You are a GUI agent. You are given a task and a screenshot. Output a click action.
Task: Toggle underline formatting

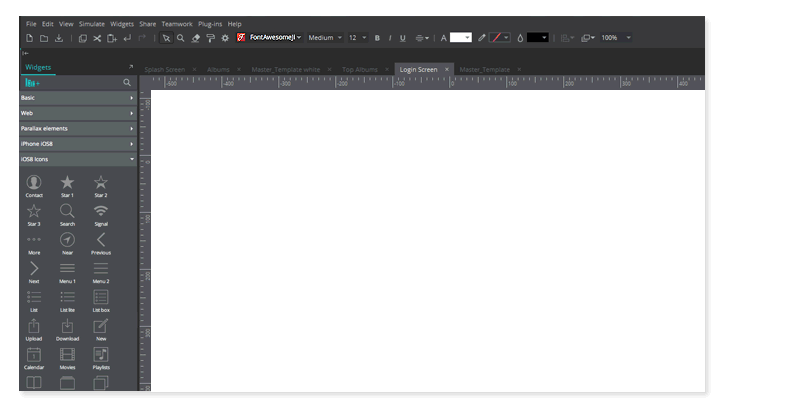(x=403, y=38)
